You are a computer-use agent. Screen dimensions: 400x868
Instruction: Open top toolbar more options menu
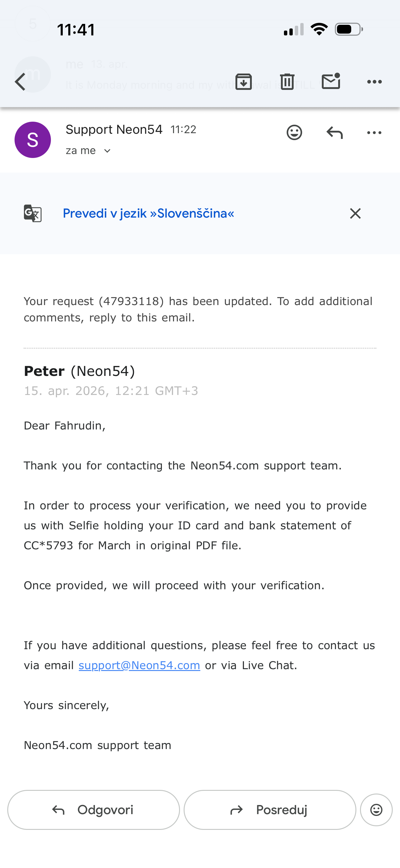(x=374, y=82)
